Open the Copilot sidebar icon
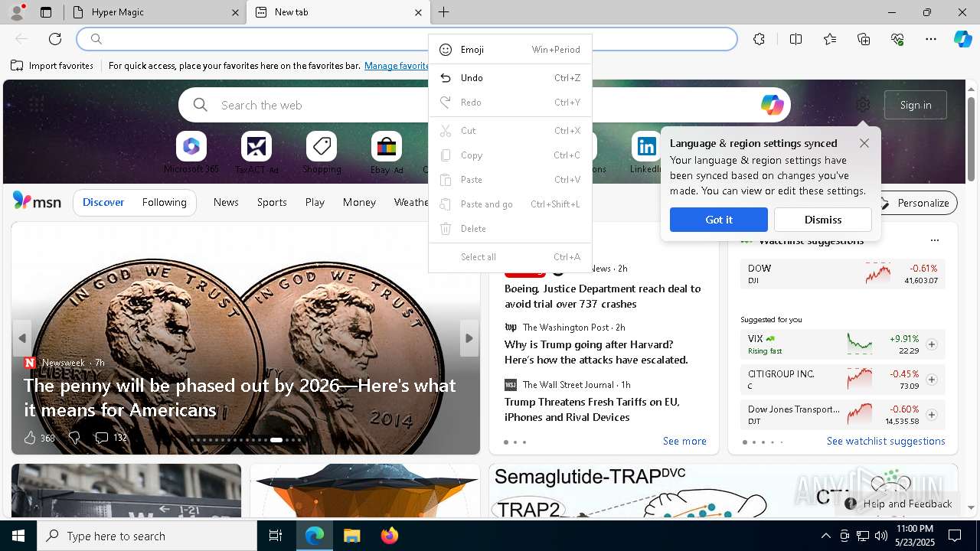The width and height of the screenshot is (980, 551). [962, 39]
